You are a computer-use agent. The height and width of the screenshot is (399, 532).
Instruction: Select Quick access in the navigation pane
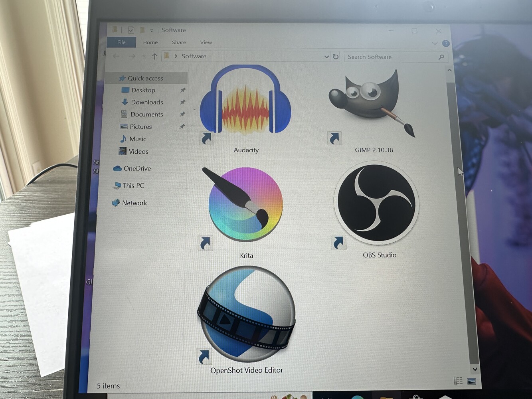[x=145, y=78]
